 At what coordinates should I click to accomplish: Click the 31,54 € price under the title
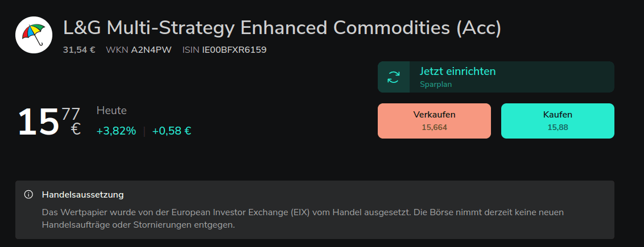tap(79, 49)
